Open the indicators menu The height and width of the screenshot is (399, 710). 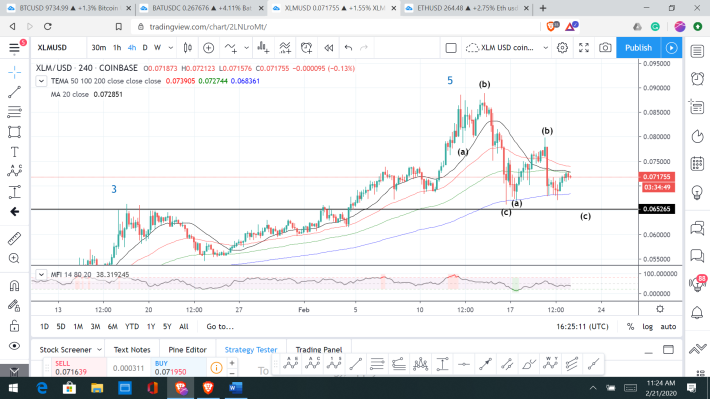tap(231, 48)
